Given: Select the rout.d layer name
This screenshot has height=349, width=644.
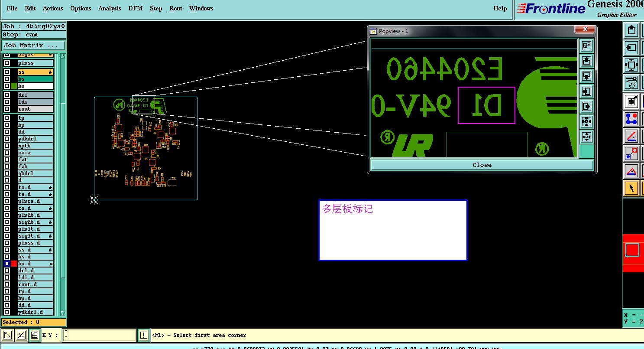Looking at the screenshot, I should point(36,284).
